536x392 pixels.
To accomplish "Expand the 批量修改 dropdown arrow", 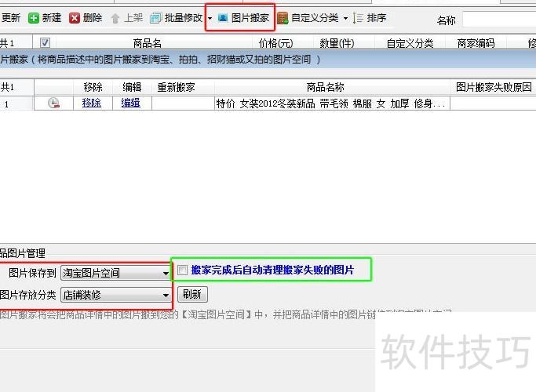I will [210, 18].
